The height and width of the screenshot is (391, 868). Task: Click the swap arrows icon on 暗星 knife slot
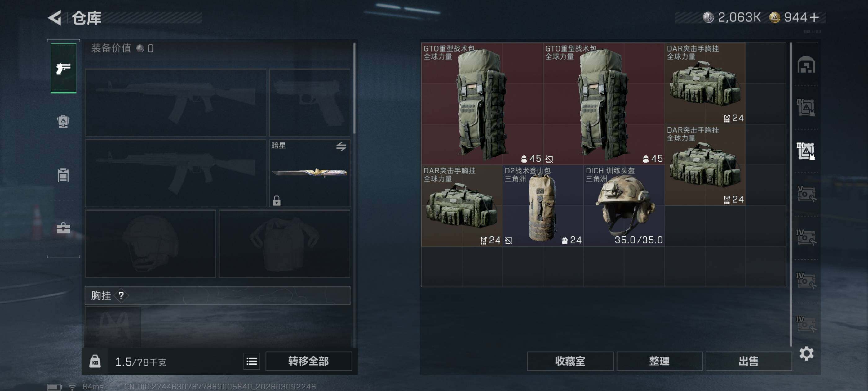click(341, 146)
